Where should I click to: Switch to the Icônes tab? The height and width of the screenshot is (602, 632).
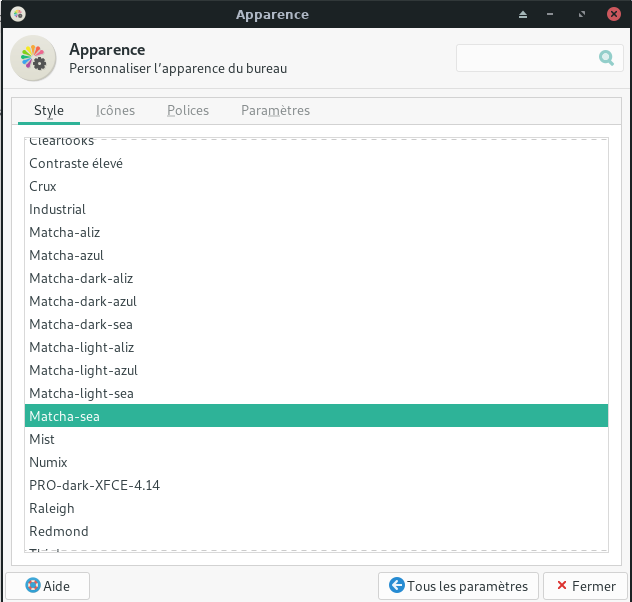115,111
